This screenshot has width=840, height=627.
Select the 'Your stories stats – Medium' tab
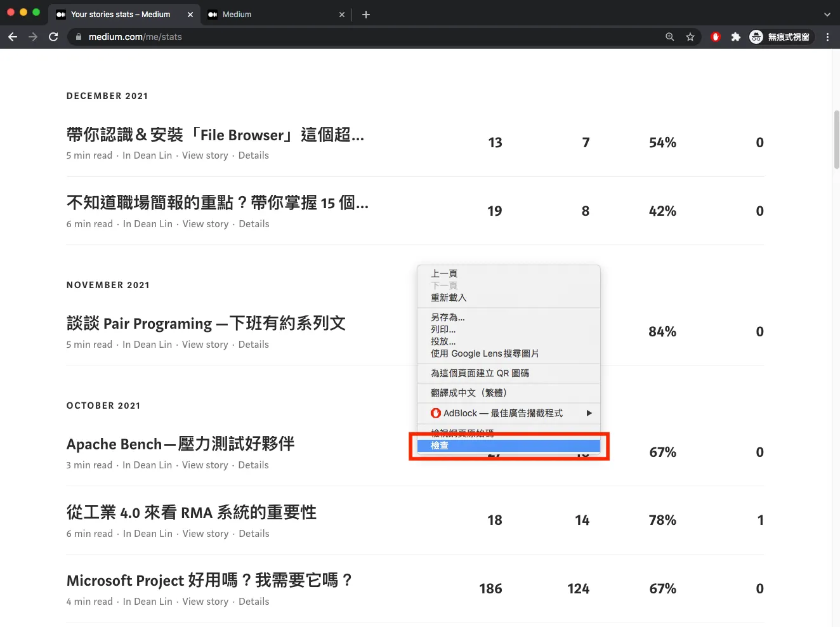(125, 15)
